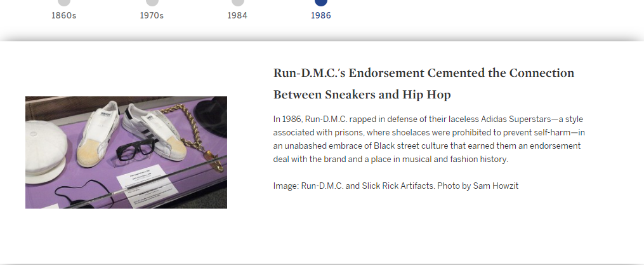
Task: Click the "Run-D.M.C.'s Endorsement Cemented" heading line
Action: tap(424, 73)
